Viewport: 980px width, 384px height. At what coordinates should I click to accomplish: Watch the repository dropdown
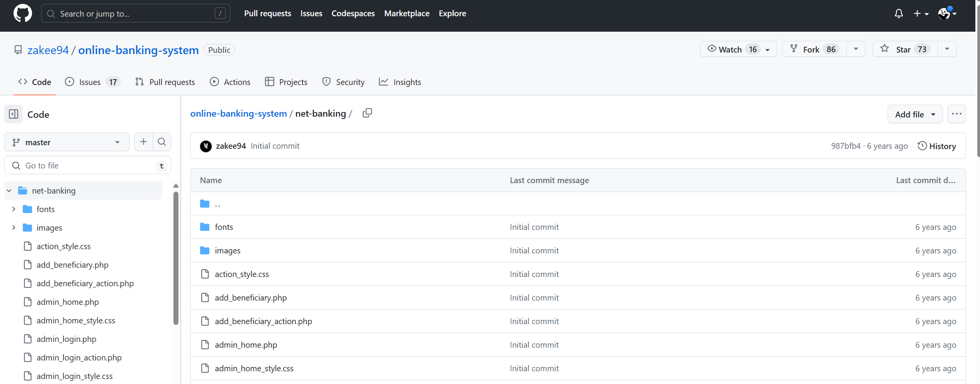(x=738, y=49)
